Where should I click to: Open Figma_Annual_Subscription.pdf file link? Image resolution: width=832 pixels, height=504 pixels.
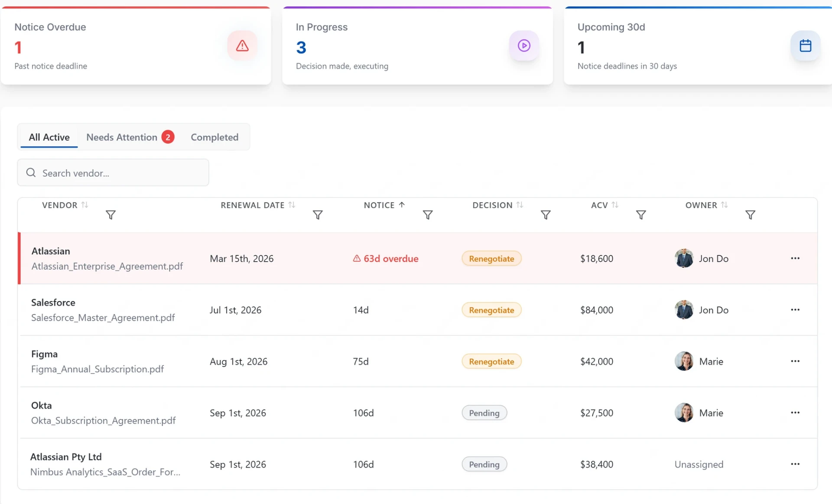(x=97, y=369)
